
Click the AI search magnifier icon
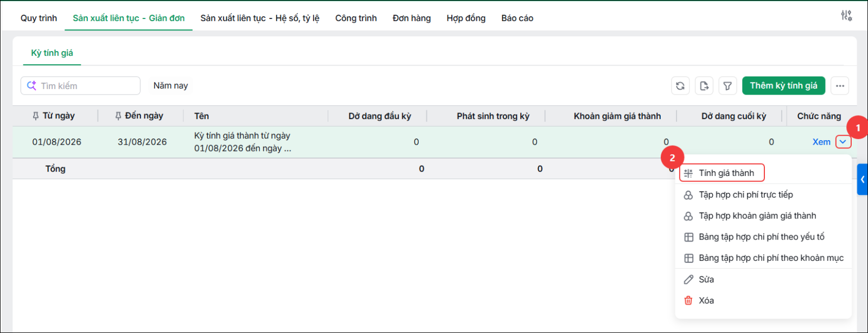pyautogui.click(x=31, y=86)
